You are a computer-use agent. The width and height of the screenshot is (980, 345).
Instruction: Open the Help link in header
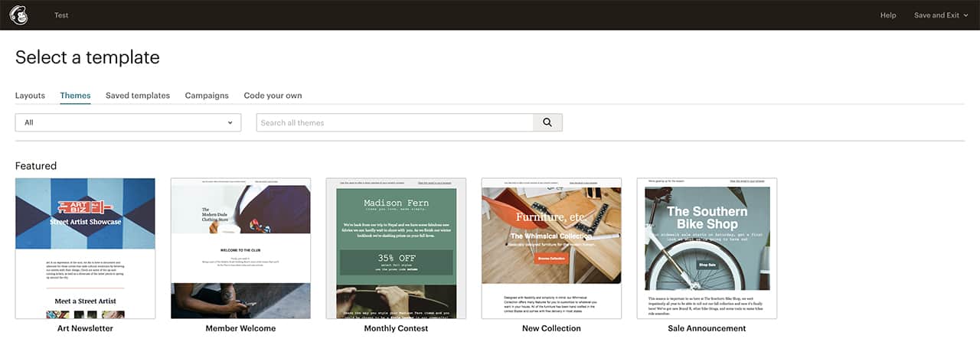(x=887, y=15)
